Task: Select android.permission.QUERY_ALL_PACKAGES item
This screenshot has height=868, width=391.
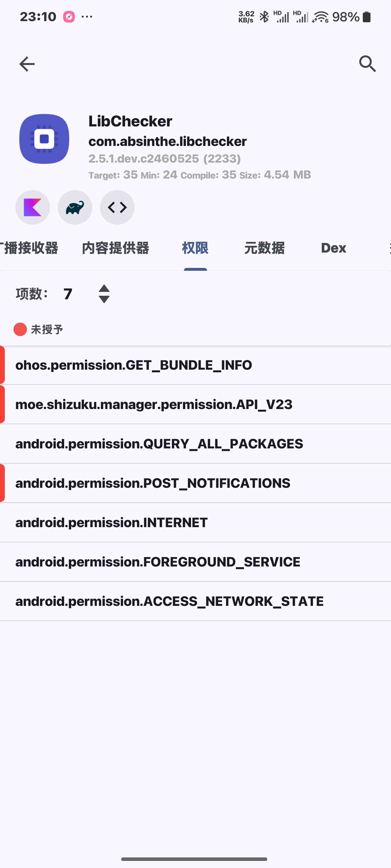Action: click(x=196, y=444)
